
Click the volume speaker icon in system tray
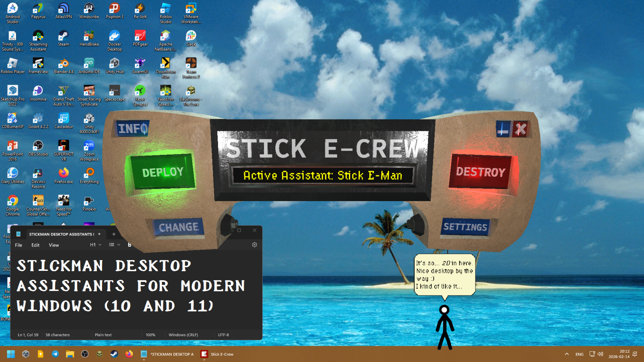(x=600, y=354)
